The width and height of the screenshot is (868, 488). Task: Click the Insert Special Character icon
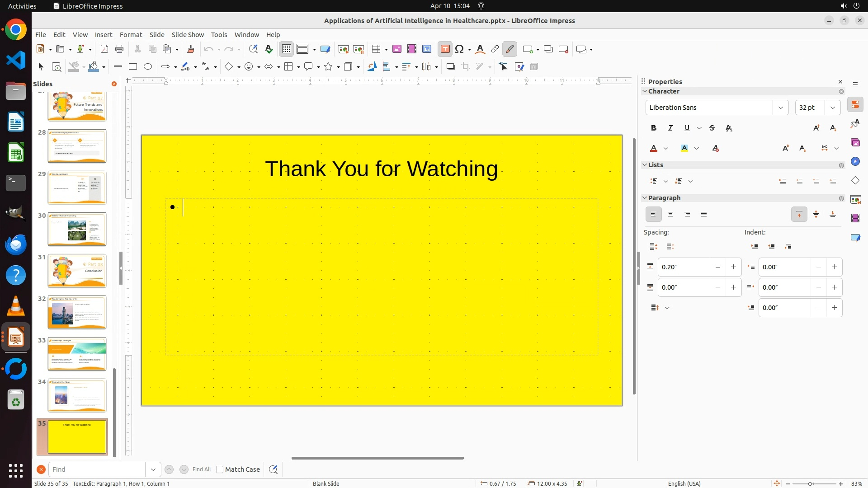(460, 49)
